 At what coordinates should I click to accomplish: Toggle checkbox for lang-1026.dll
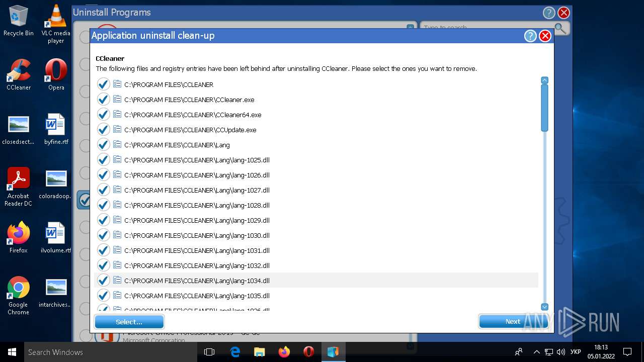tap(103, 174)
